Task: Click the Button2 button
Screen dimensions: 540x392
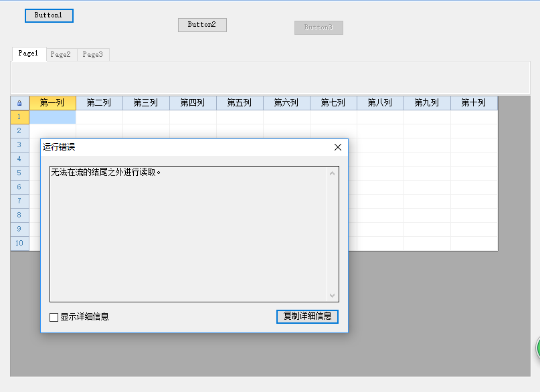Action: click(202, 25)
